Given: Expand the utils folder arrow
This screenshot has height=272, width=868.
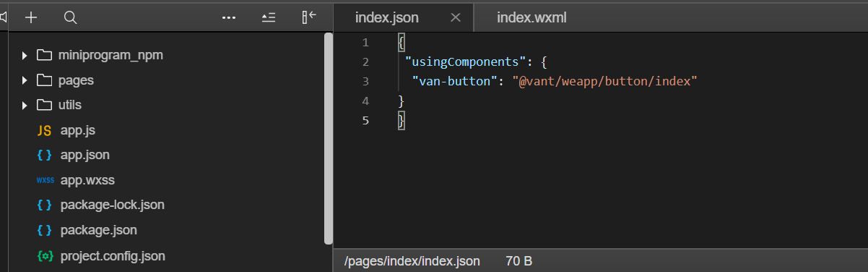Looking at the screenshot, I should [x=25, y=105].
